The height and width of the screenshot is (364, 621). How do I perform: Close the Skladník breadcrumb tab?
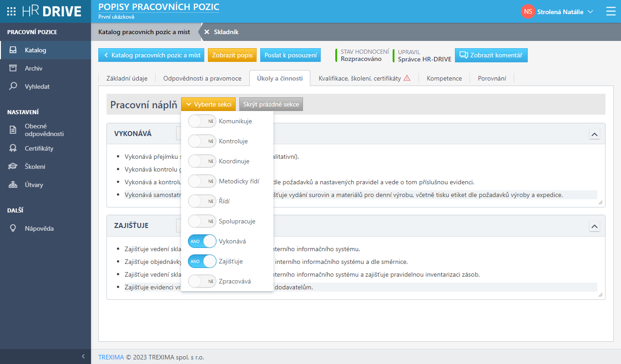[207, 32]
